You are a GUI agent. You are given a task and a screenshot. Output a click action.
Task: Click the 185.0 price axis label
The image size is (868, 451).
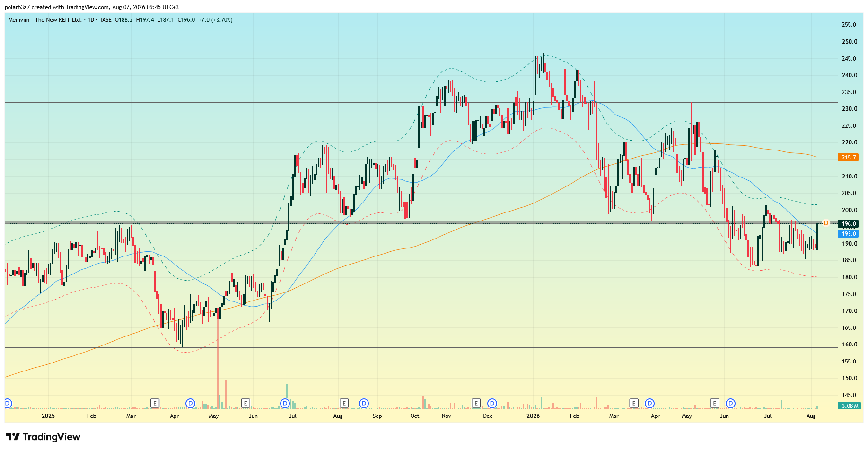pyautogui.click(x=849, y=260)
